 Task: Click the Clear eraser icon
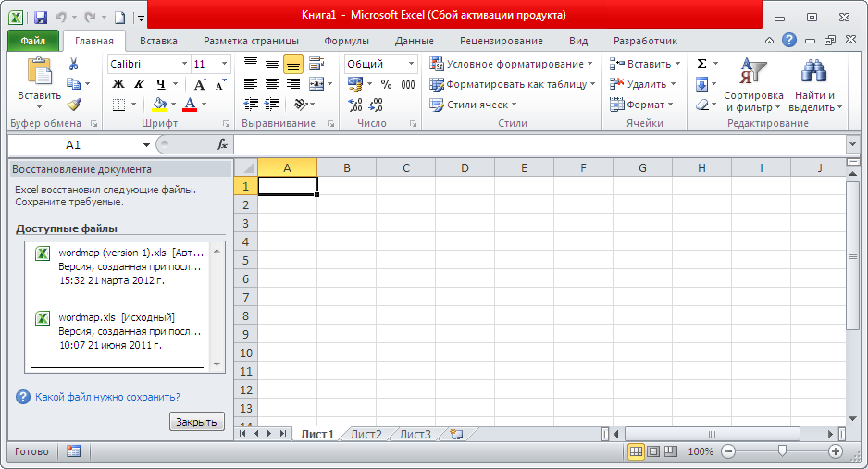(x=701, y=105)
